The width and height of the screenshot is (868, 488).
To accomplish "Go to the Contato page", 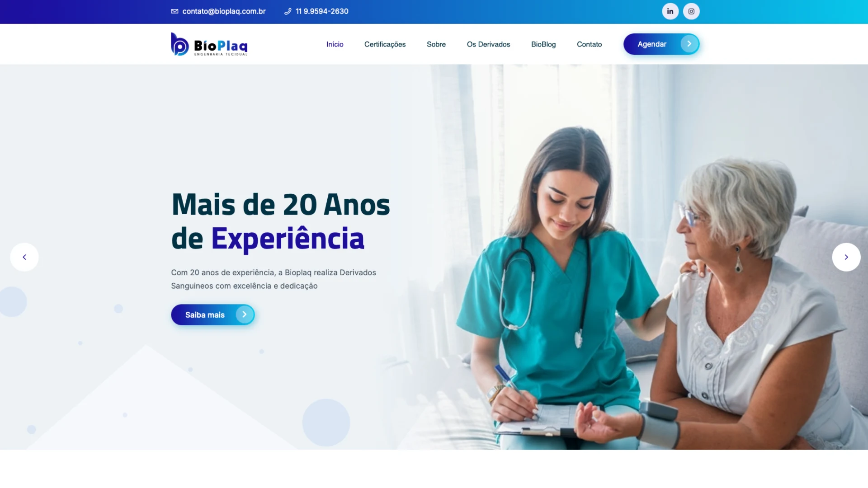I will 589,44.
